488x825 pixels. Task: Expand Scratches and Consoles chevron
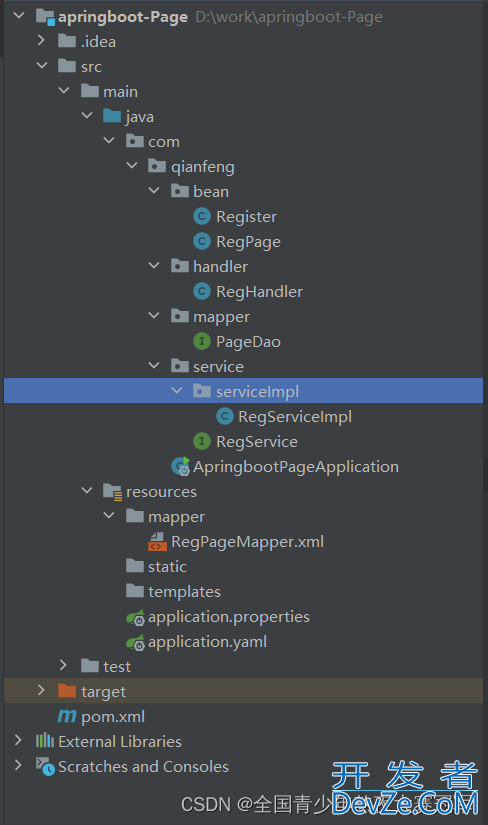click(19, 765)
